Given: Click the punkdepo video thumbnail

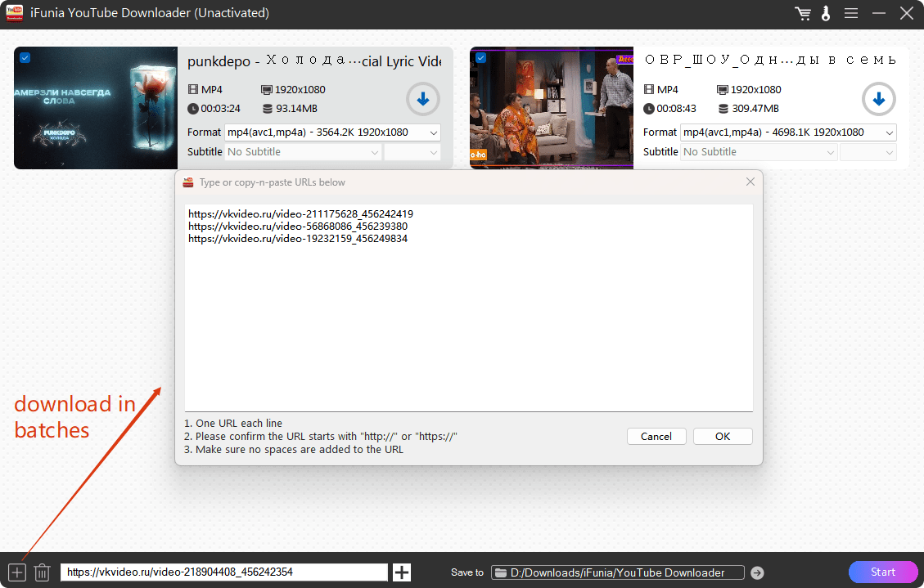Looking at the screenshot, I should click(96, 108).
